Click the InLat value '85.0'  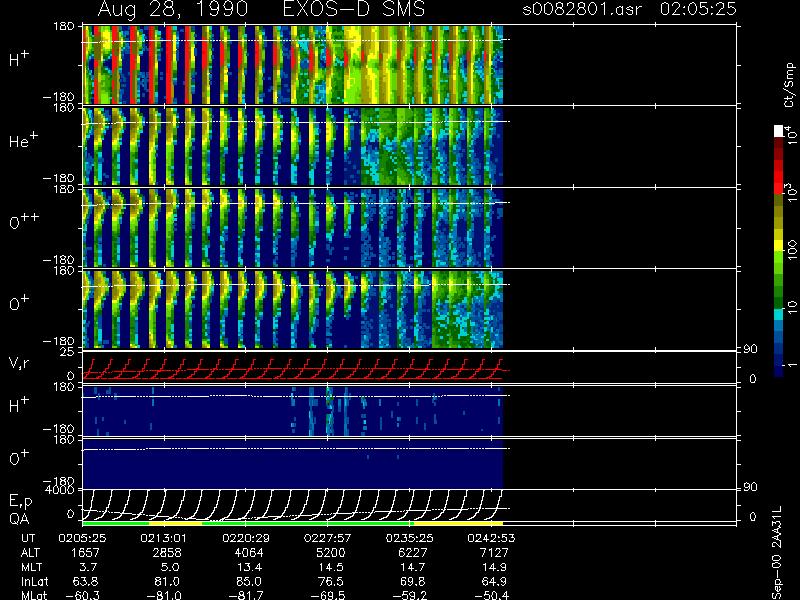pyautogui.click(x=249, y=581)
